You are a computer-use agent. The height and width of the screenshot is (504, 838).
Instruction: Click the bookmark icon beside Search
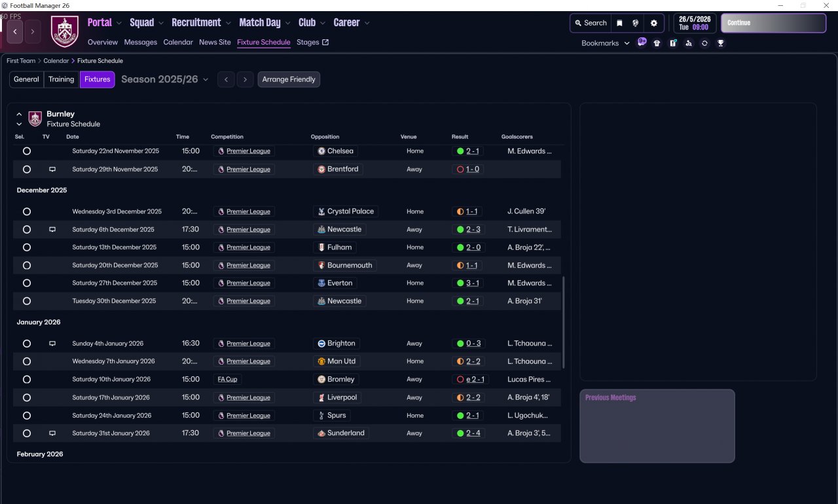(619, 23)
